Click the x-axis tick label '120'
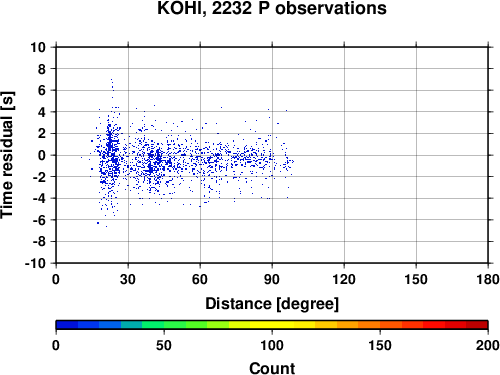Viewport: 500px width, 375px height. [x=344, y=279]
